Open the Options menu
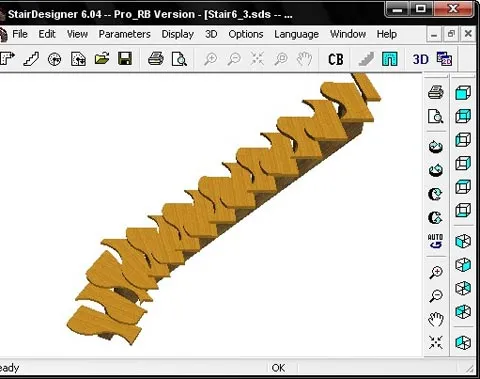This screenshot has width=480, height=379. [x=246, y=34]
